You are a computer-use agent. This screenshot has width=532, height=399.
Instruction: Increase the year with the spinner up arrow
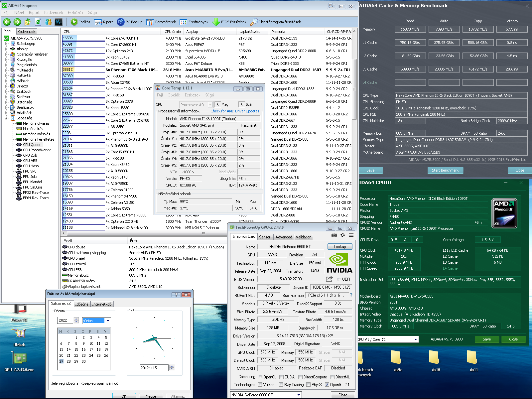(76, 319)
